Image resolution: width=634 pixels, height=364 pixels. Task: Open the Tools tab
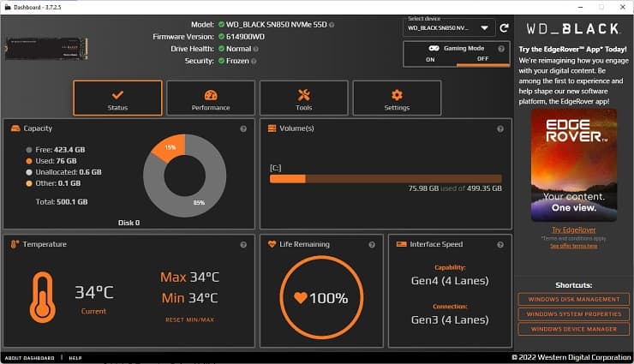click(303, 98)
